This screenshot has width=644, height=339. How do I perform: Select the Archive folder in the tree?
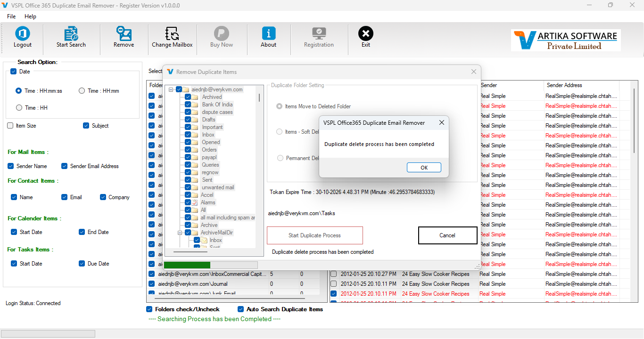(x=209, y=225)
